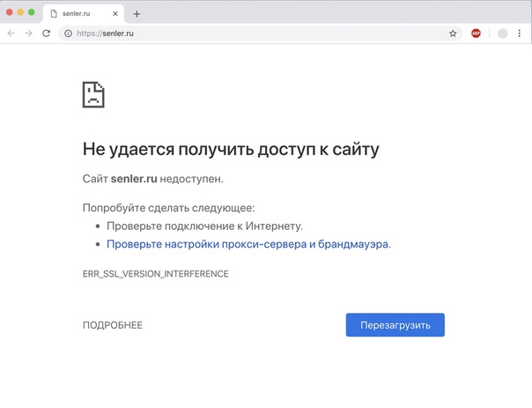Maximize the window with green button
The width and height of the screenshot is (532, 408).
[x=32, y=12]
